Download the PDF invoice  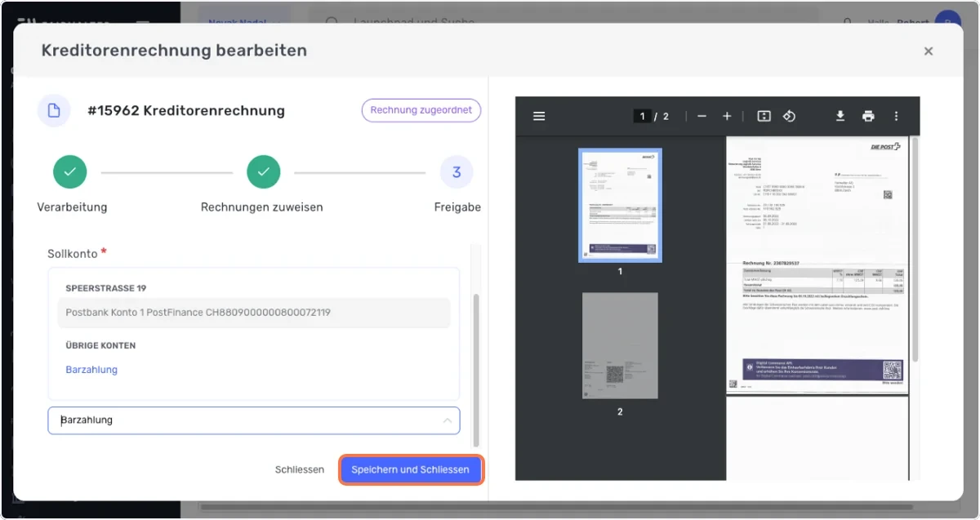[840, 116]
